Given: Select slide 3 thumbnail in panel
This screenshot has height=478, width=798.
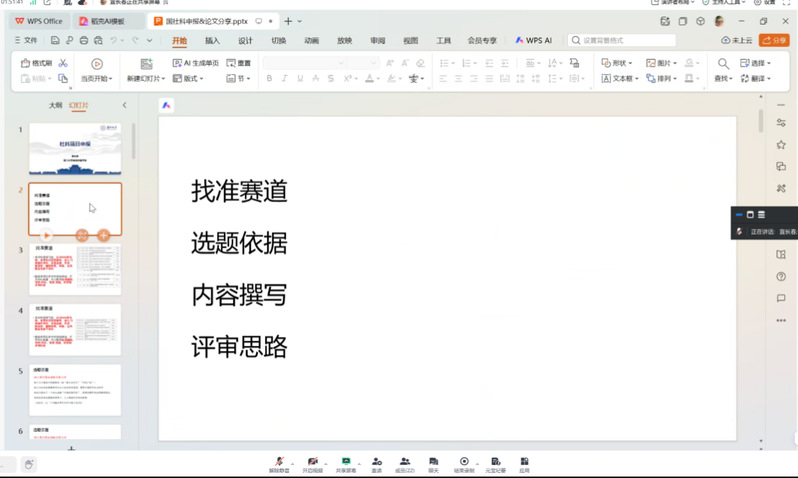Looking at the screenshot, I should tap(75, 269).
